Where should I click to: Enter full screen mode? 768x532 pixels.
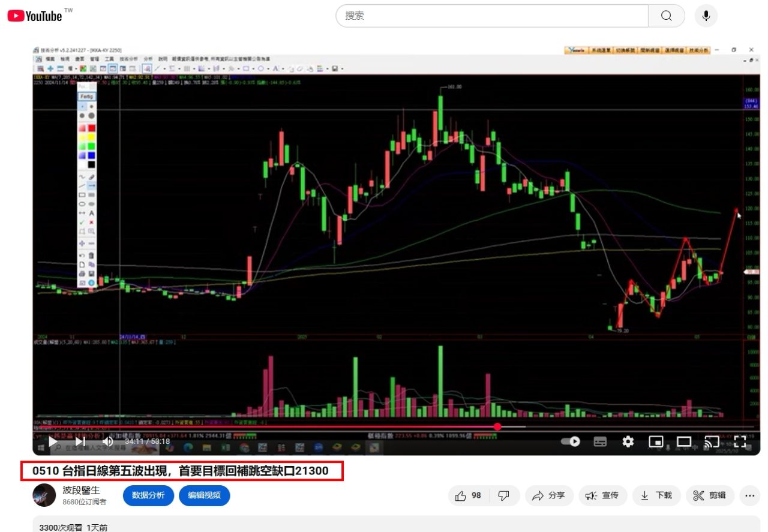(x=740, y=441)
